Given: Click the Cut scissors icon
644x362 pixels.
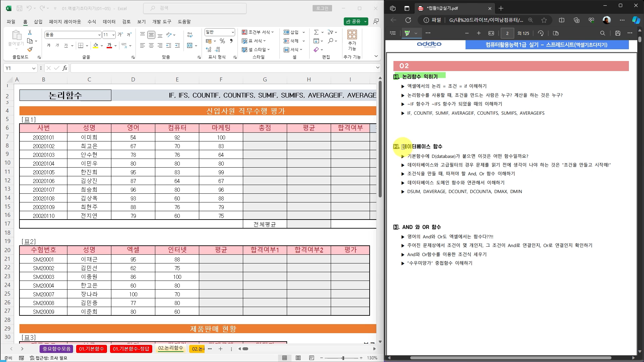Looking at the screenshot, I should click(x=30, y=32).
